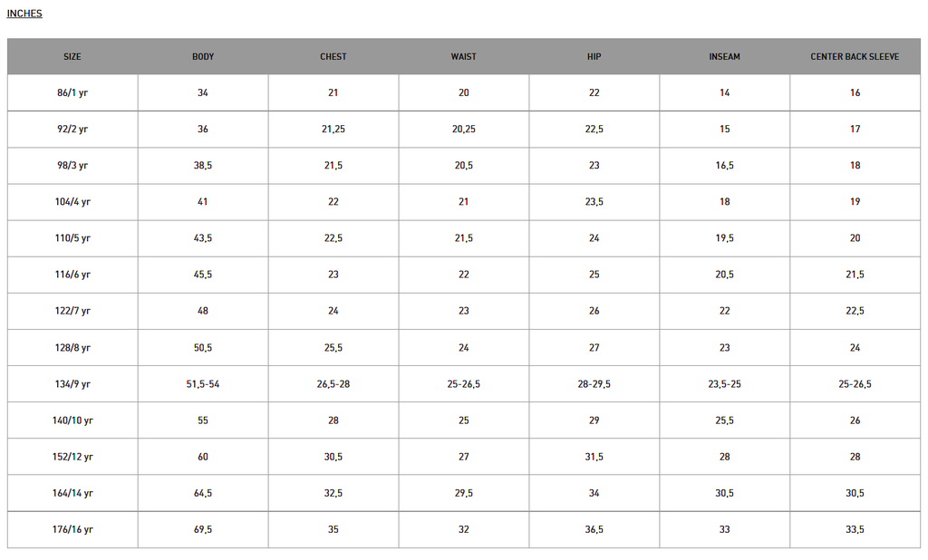Click the 134/9 yr body value 51,5-54
Viewport: 928px width, 560px height.
(203, 384)
